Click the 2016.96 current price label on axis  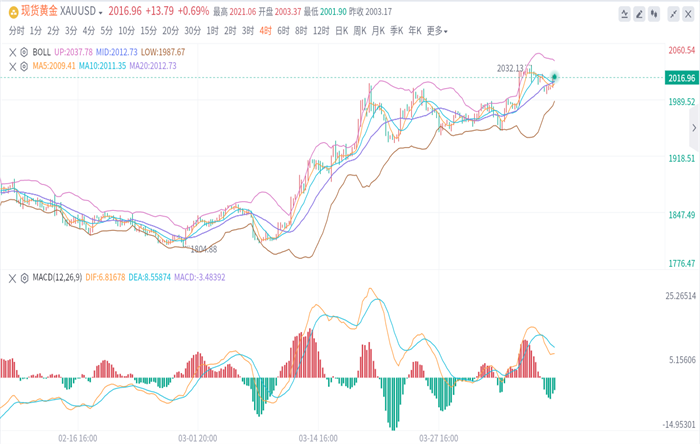[x=681, y=77]
